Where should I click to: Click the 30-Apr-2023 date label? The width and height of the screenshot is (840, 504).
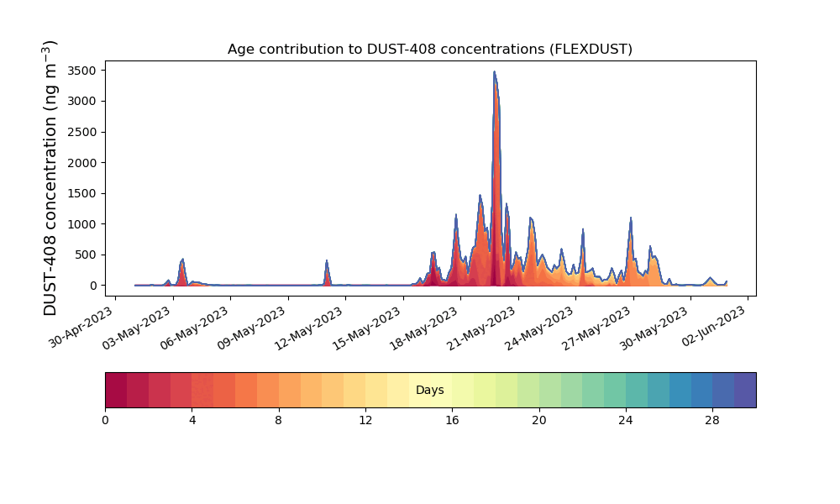tap(81, 327)
